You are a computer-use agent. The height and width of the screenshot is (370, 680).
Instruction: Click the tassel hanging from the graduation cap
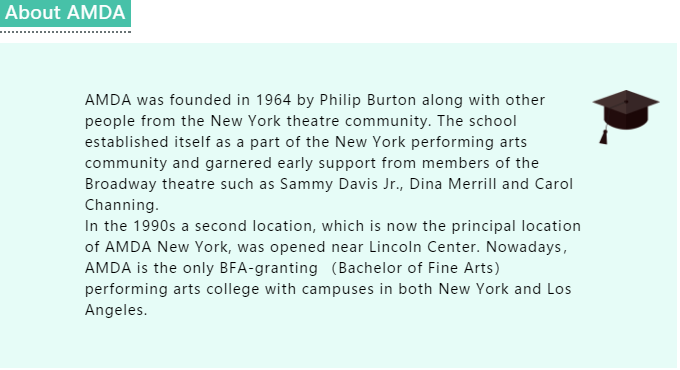pos(604,136)
